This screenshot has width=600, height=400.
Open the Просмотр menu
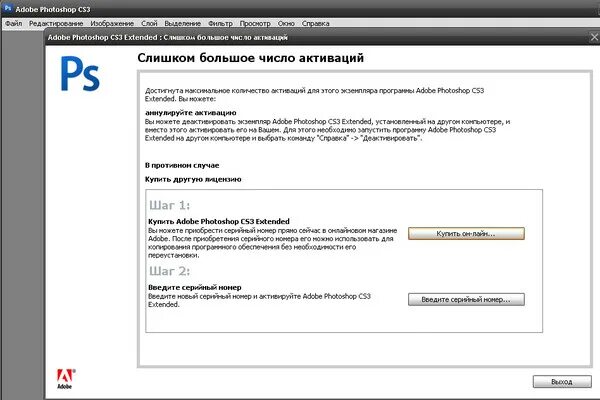(255, 23)
